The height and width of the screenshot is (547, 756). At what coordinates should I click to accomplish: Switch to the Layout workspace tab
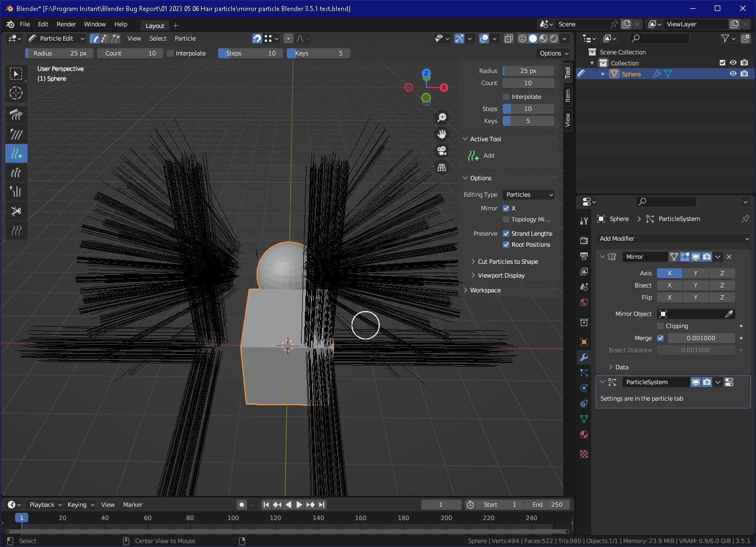coord(154,25)
